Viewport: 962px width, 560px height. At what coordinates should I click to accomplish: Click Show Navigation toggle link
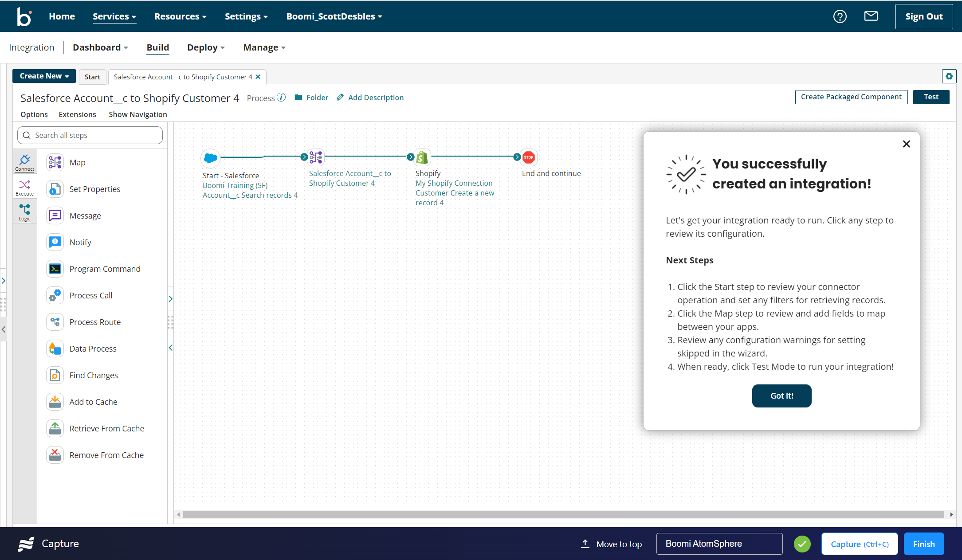pos(137,114)
